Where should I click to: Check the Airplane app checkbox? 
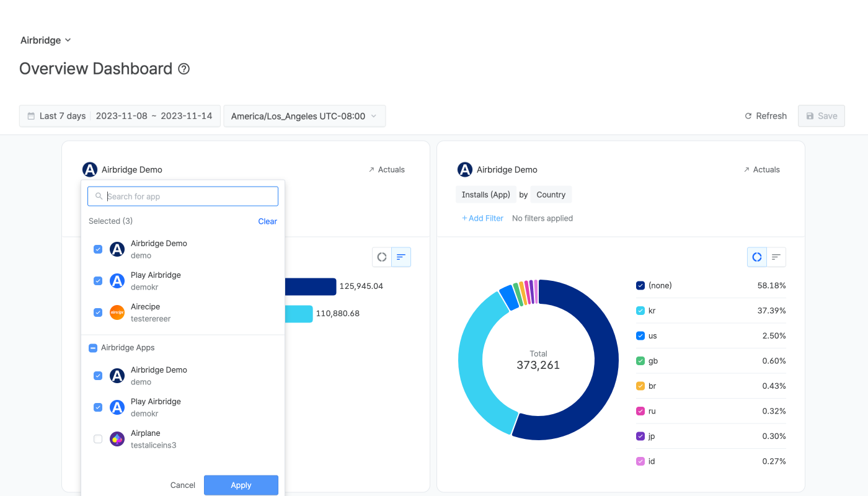point(98,439)
